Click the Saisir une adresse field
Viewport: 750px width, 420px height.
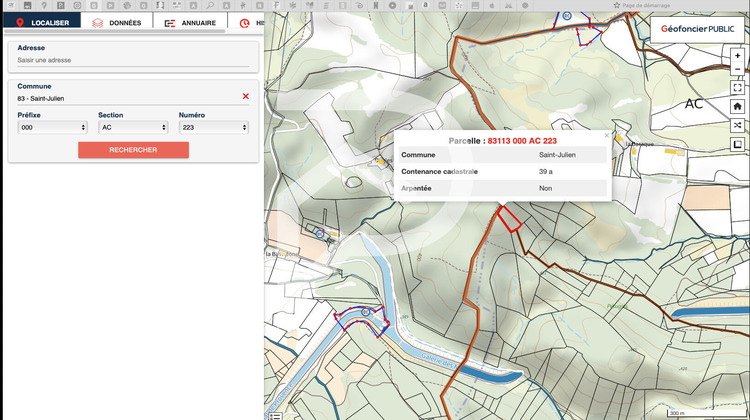[132, 60]
